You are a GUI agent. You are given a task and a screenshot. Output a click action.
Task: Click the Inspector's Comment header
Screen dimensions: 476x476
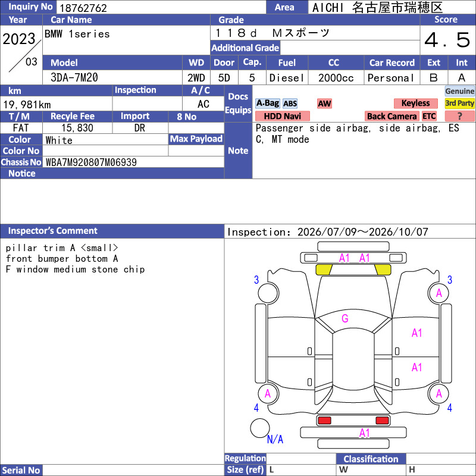pyautogui.click(x=112, y=231)
